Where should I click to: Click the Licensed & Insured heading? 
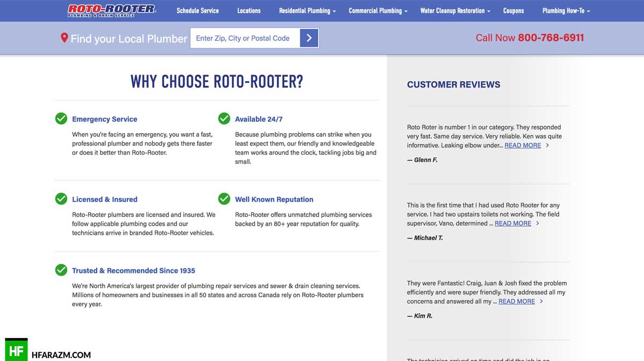click(x=105, y=199)
